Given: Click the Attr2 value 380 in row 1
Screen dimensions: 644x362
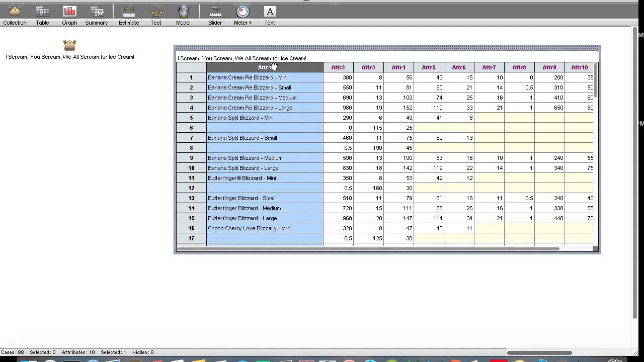Looking at the screenshot, I should coord(338,77).
